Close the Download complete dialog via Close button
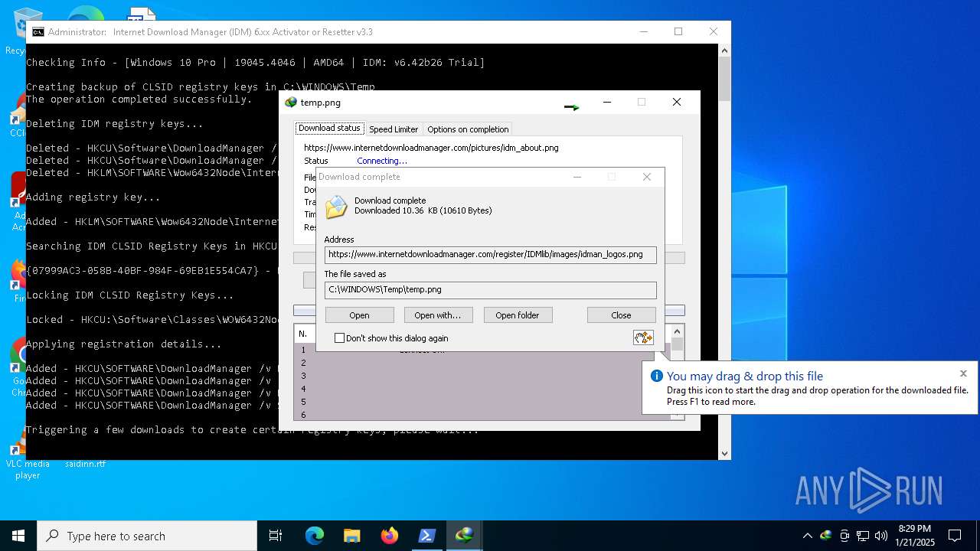This screenshot has height=551, width=980. [621, 315]
